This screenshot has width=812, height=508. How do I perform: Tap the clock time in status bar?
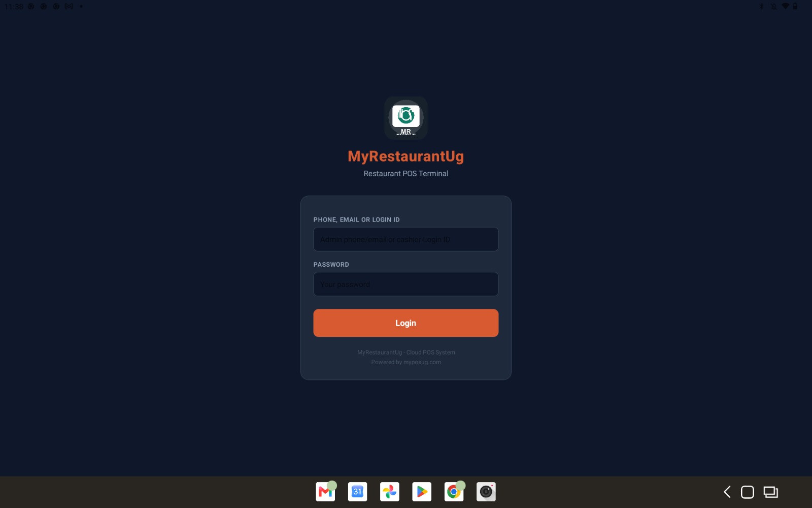(14, 7)
